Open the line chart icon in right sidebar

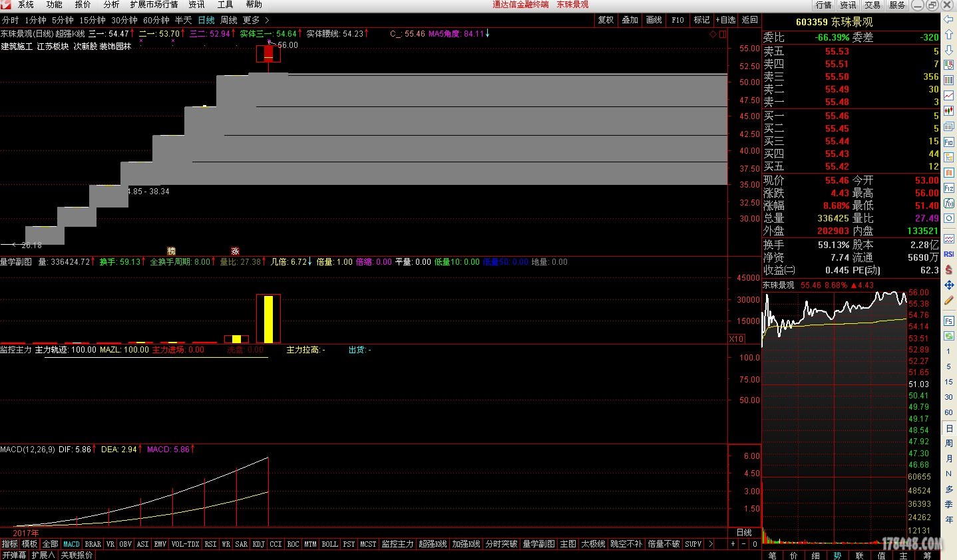click(949, 96)
